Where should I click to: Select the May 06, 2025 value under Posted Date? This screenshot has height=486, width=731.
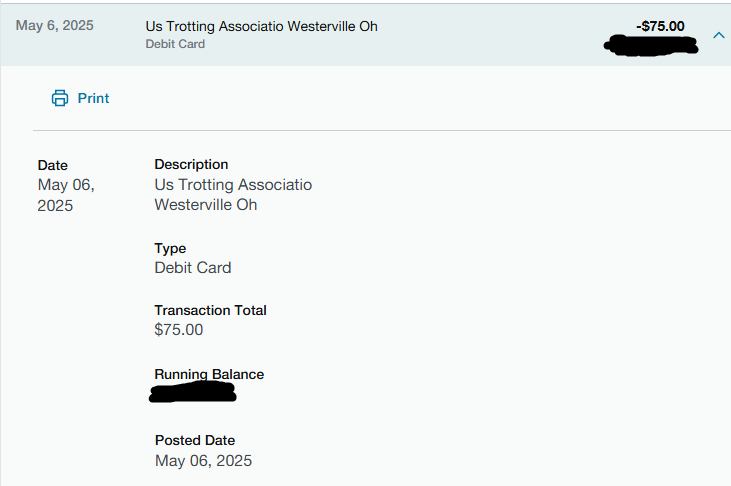(x=203, y=461)
